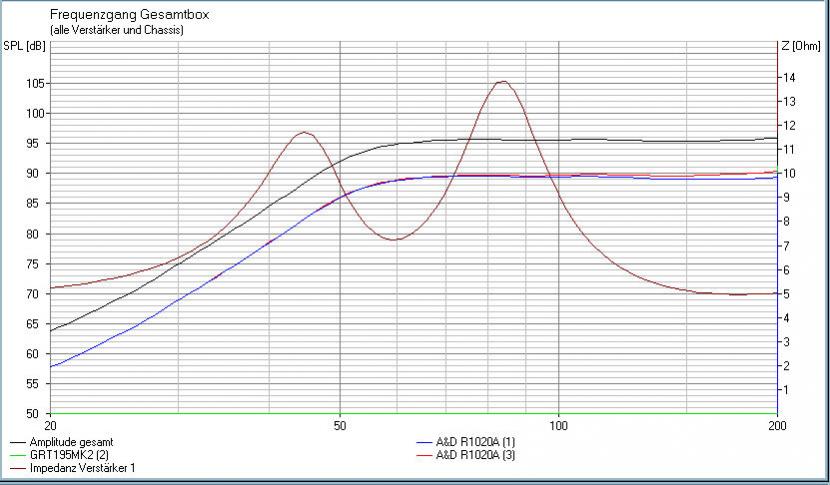Click the '100' SPL axis value
830x485 pixels.
(35, 113)
